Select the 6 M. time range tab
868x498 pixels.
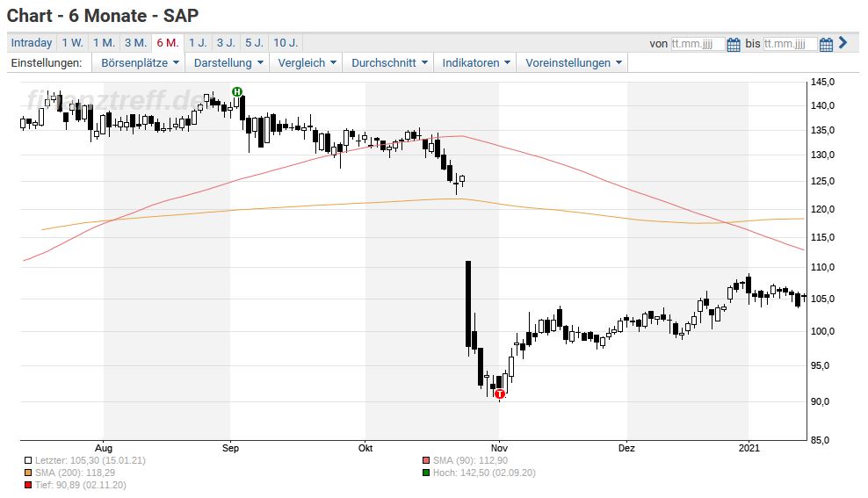point(168,43)
